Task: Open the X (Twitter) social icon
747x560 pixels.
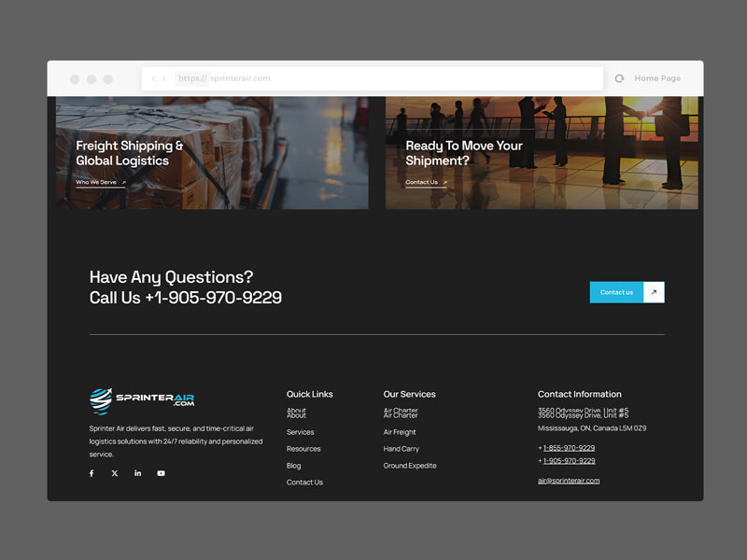Action: tap(115, 473)
